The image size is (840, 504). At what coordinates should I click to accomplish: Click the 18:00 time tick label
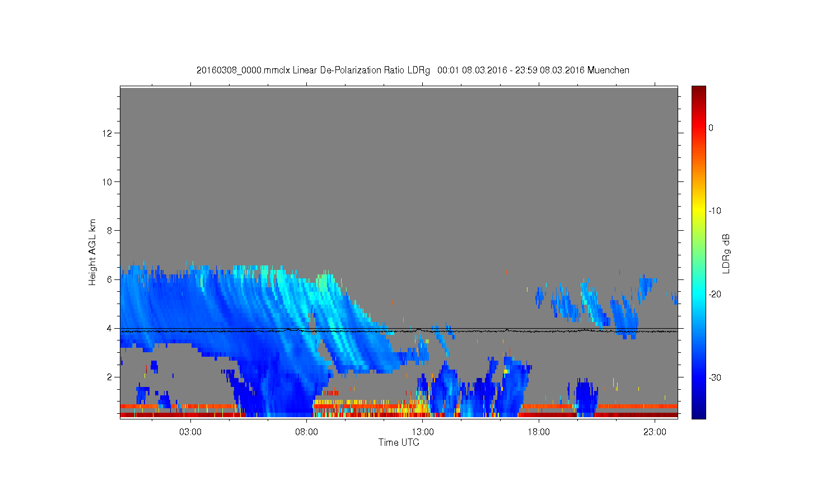pyautogui.click(x=539, y=432)
